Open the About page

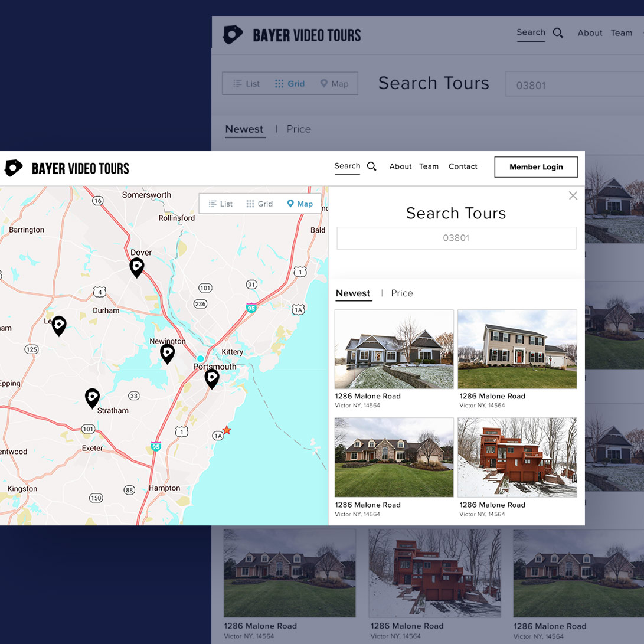pos(400,166)
